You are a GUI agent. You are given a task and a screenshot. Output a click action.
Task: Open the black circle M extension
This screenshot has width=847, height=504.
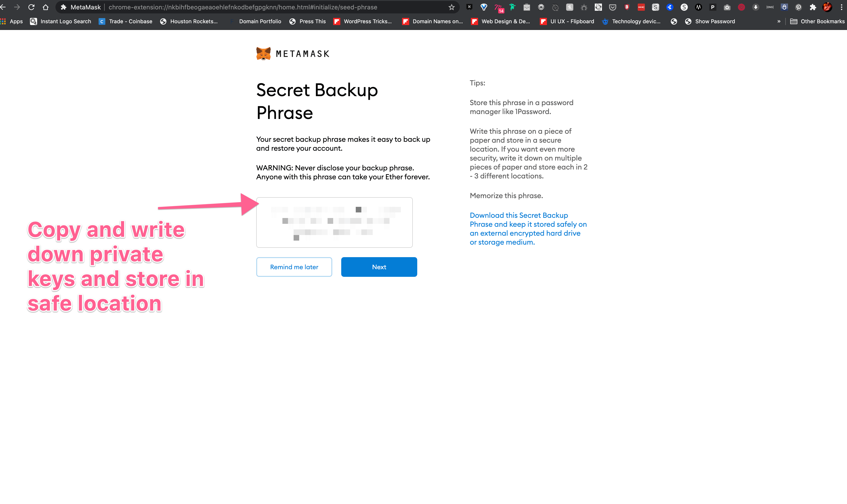698,7
